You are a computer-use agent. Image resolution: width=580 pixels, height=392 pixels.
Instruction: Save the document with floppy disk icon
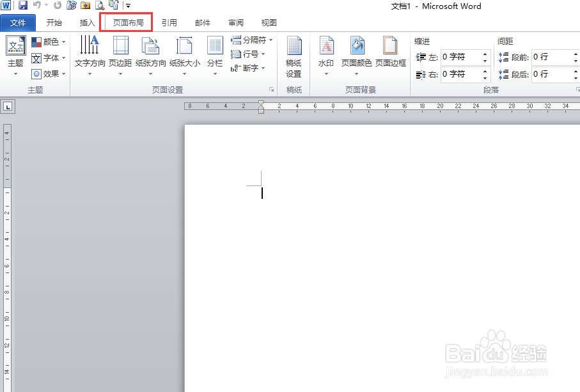pyautogui.click(x=23, y=5)
